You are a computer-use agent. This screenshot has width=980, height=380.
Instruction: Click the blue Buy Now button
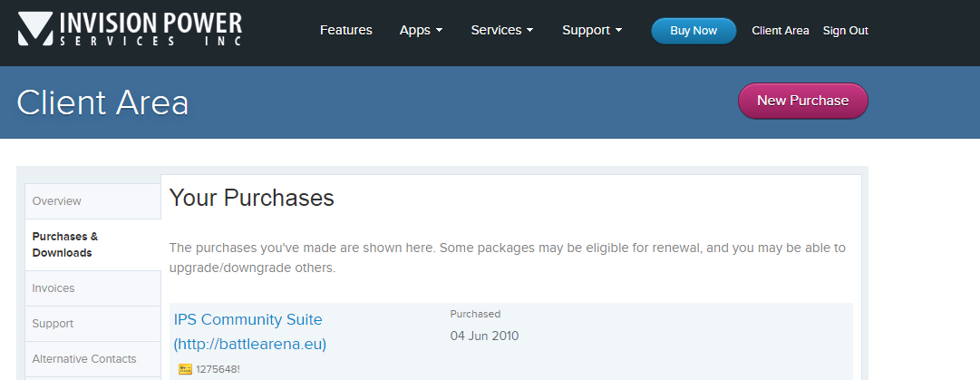[x=694, y=31]
